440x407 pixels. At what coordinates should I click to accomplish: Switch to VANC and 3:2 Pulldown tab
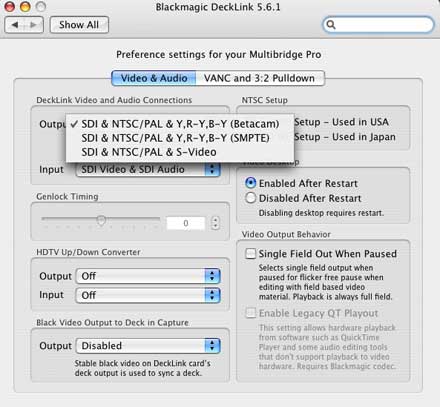(259, 78)
